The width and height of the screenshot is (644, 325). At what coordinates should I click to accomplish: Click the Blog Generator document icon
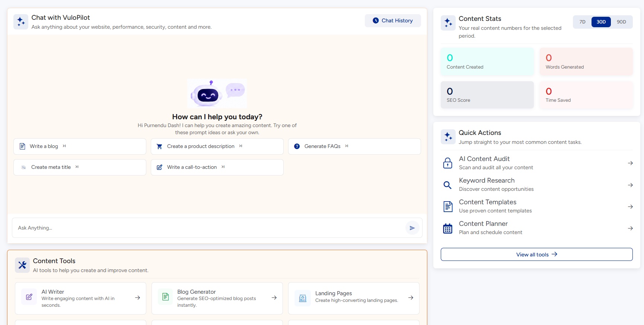pyautogui.click(x=166, y=297)
